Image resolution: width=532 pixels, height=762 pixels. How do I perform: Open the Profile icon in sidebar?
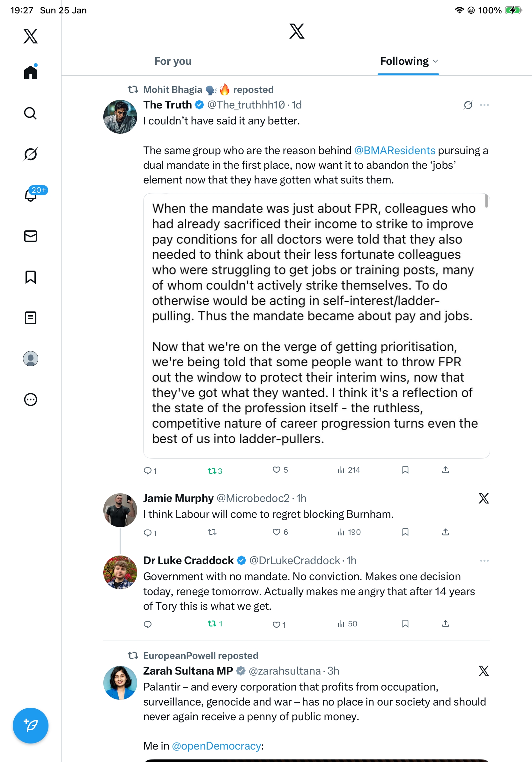[31, 358]
